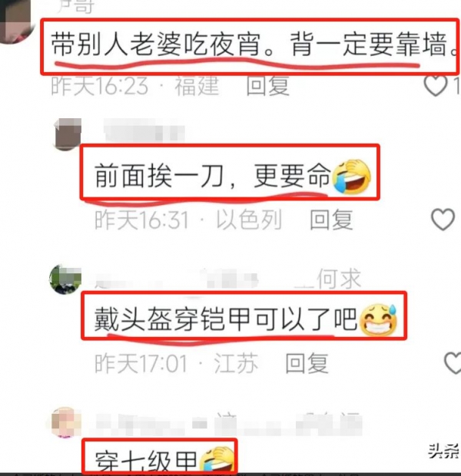
Task: Open avatar of the 前面挨一刀 commenter
Action: tap(68, 134)
